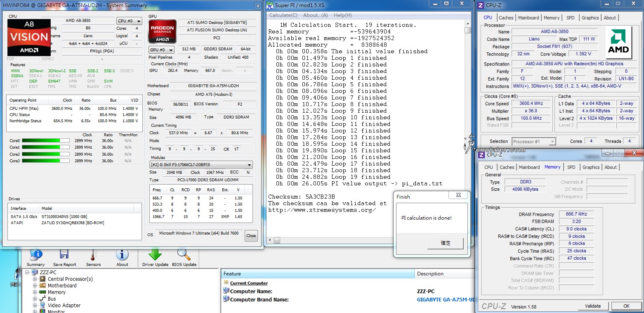Viewport: 644px width, 313px height.
Task: Click the CPU-Z processor window title icon
Action: (x=481, y=5)
